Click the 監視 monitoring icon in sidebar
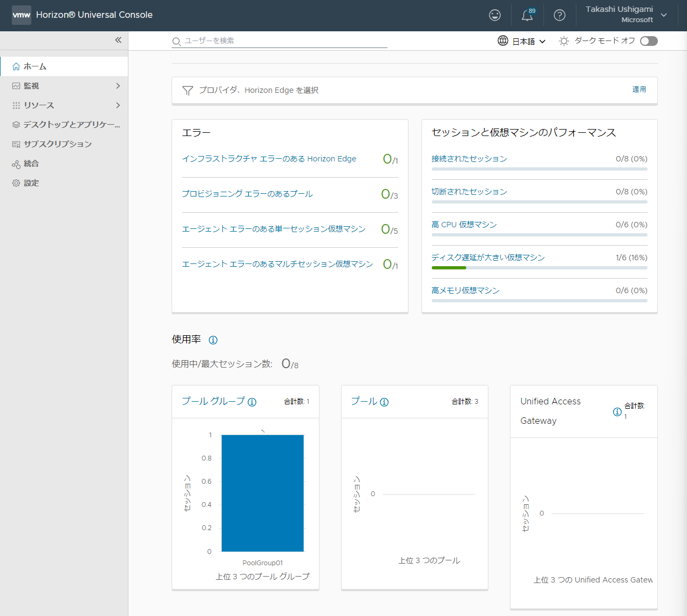 point(17,85)
